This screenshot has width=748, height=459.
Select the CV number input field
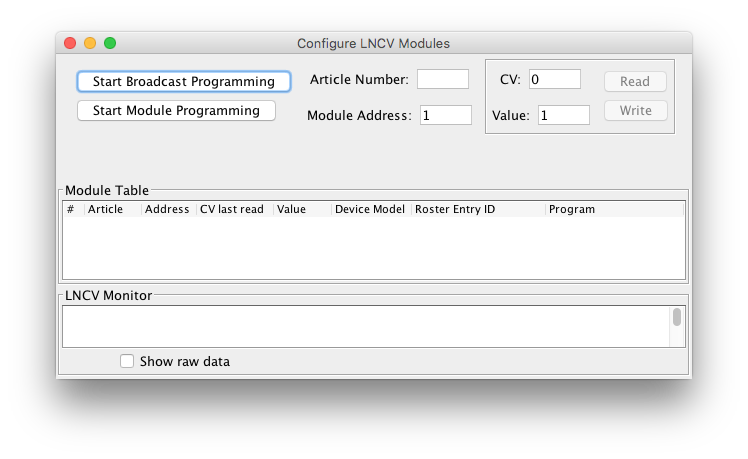click(x=554, y=79)
